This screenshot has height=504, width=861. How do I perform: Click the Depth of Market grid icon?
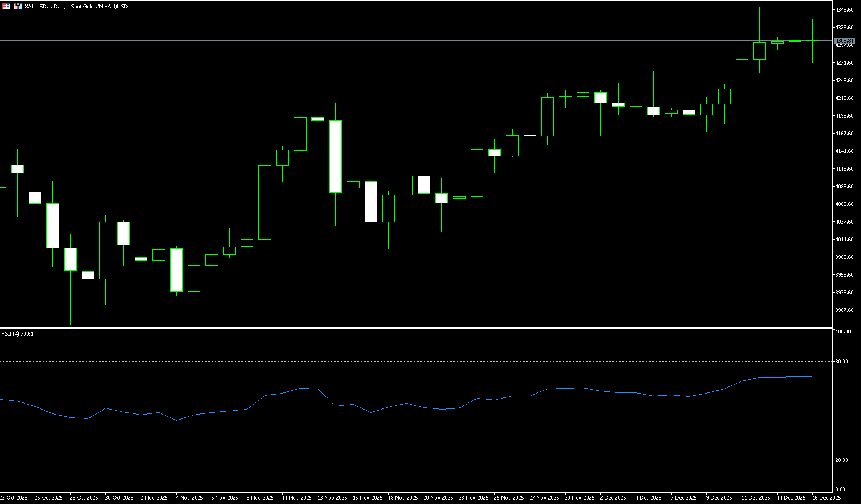tap(6, 6)
